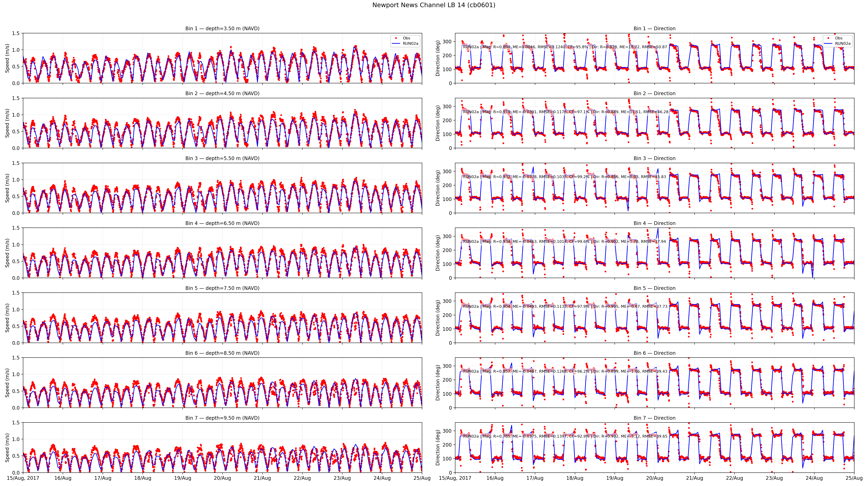This screenshot has height=486, width=868.
Task: Click the 1.5 y-axis tick of the Bin 7 speed plot
Action: (x=15, y=423)
